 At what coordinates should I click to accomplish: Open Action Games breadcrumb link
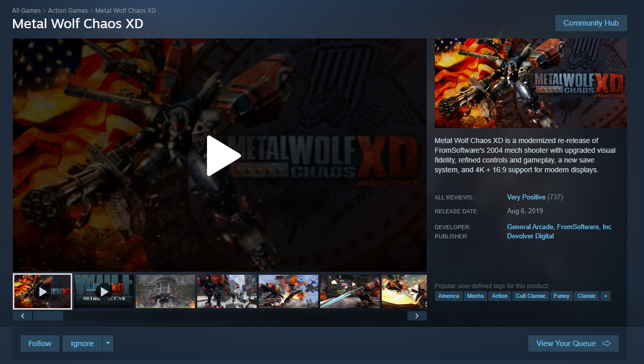coord(68,11)
